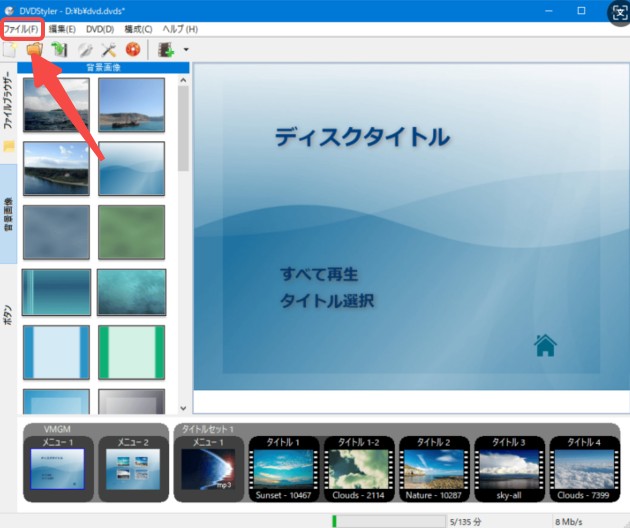The width and height of the screenshot is (630, 528).
Task: Open the 編集(E) menu
Action: pos(62,29)
